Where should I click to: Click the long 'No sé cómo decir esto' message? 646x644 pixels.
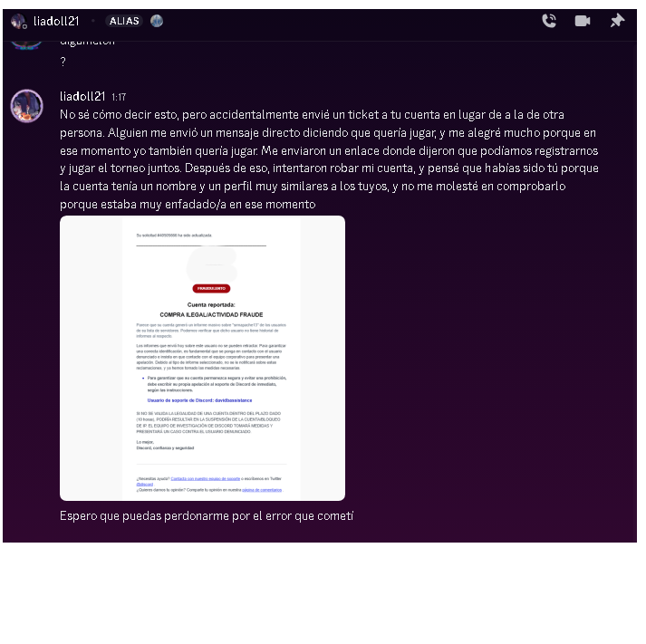click(x=329, y=159)
